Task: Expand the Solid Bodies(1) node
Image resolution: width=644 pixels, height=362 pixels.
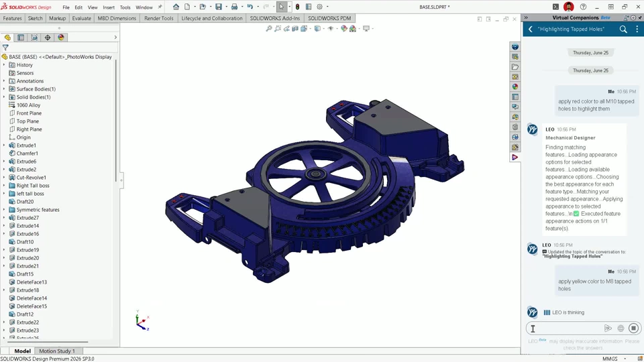Action: (x=4, y=97)
